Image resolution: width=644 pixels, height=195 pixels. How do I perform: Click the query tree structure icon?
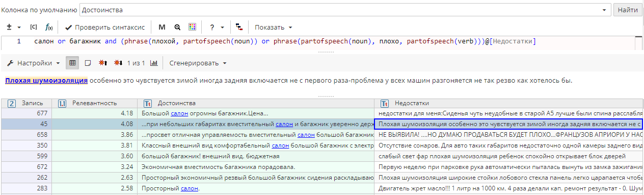[239, 27]
